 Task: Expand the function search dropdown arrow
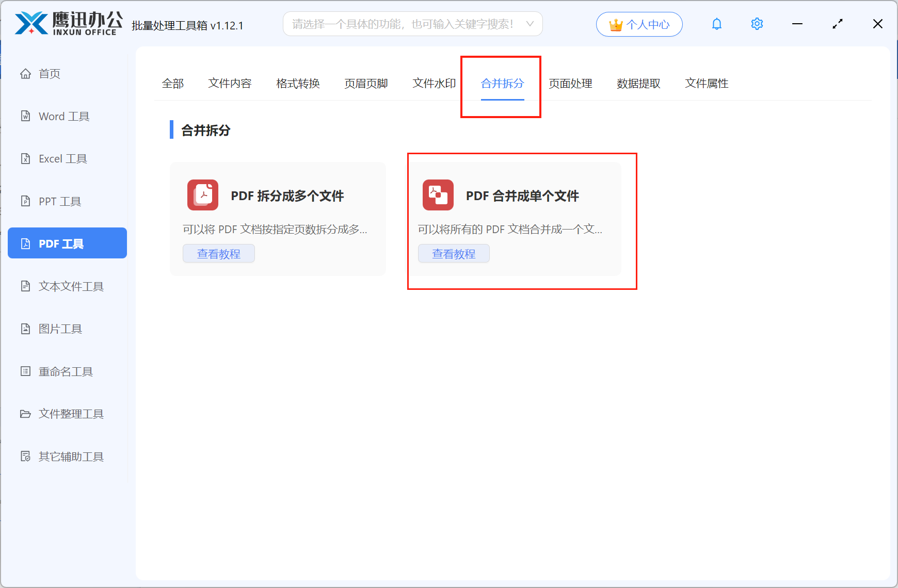530,24
